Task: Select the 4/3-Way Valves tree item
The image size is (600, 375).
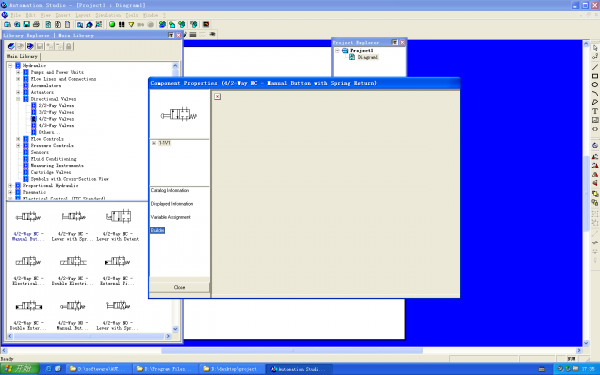Action: coord(56,126)
